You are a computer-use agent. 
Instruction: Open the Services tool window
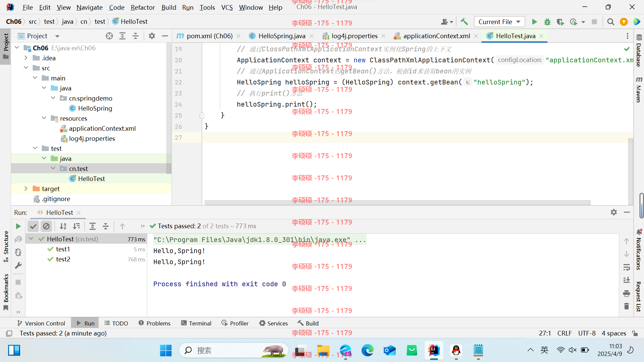point(273,323)
